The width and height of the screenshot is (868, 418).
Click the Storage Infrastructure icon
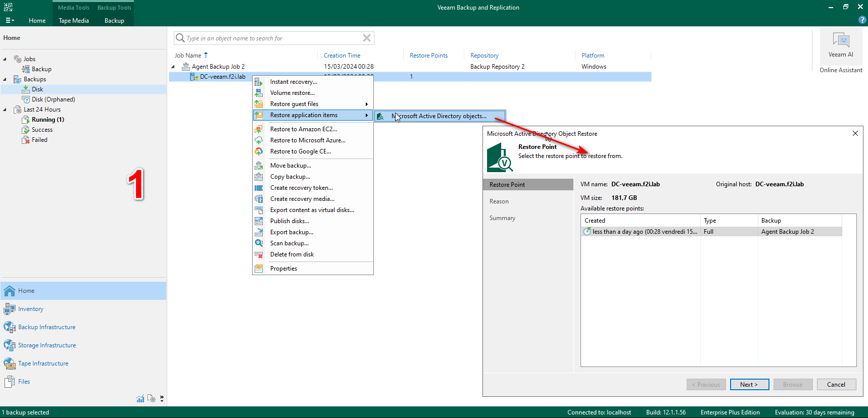10,345
